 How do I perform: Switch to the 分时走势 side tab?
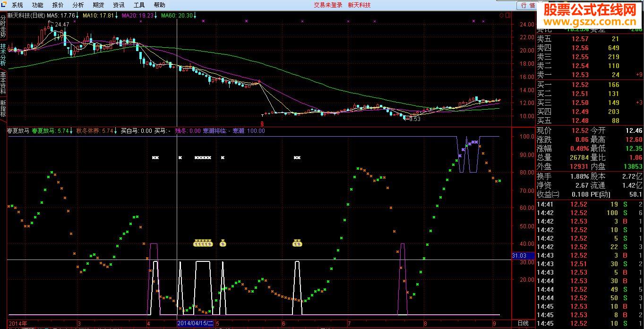click(3, 26)
